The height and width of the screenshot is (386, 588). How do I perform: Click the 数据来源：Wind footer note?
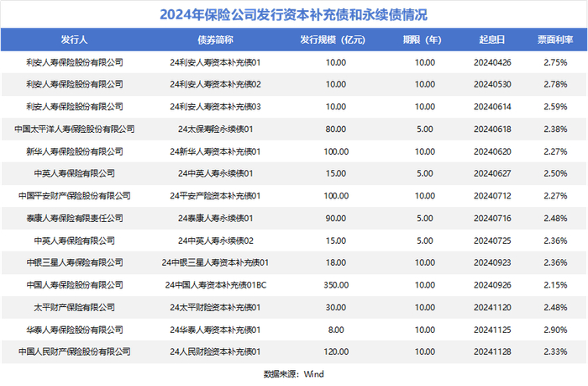click(x=294, y=374)
